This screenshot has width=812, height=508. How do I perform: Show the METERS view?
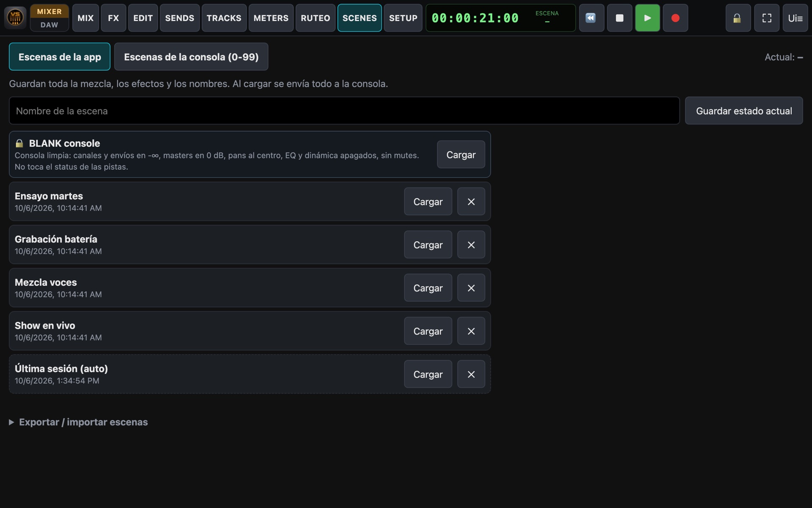point(271,18)
